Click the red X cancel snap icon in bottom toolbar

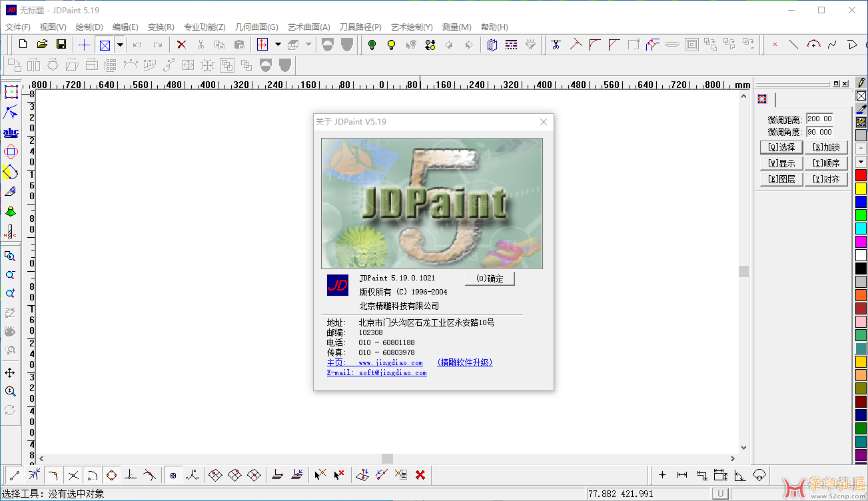click(x=420, y=475)
